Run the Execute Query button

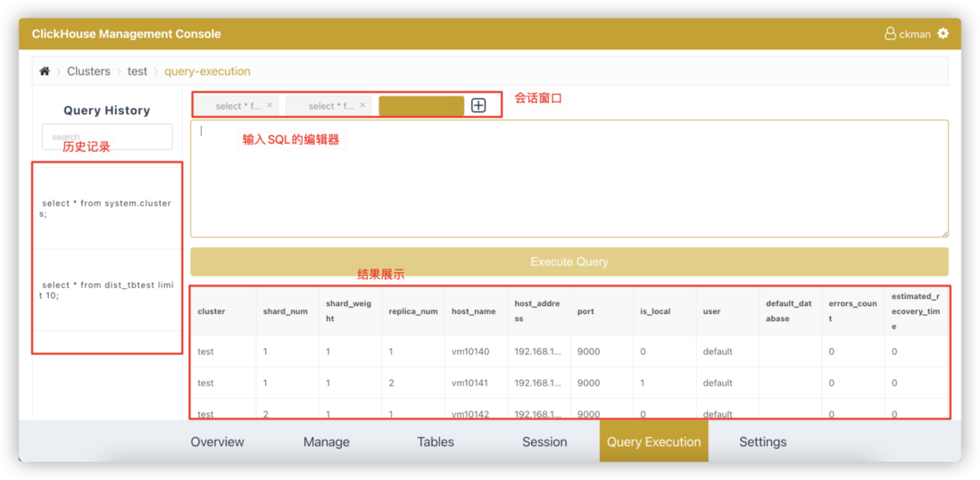[x=569, y=261]
